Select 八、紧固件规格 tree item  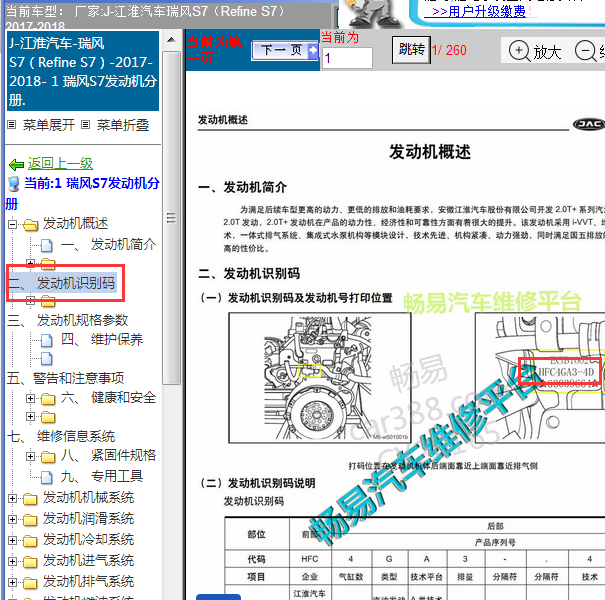coord(108,456)
